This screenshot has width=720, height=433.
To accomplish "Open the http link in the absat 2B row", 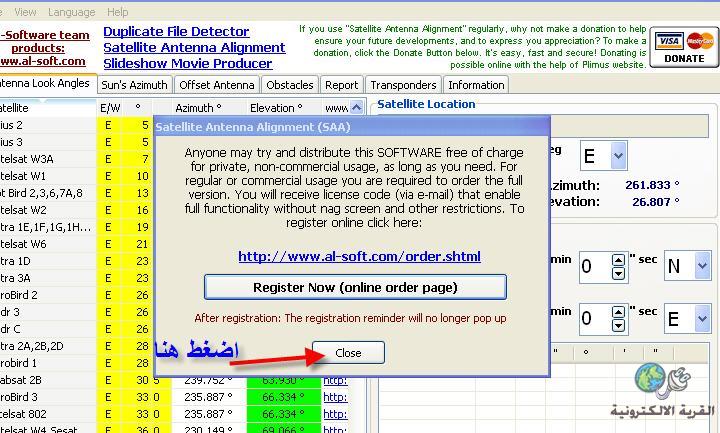I will [x=335, y=381].
